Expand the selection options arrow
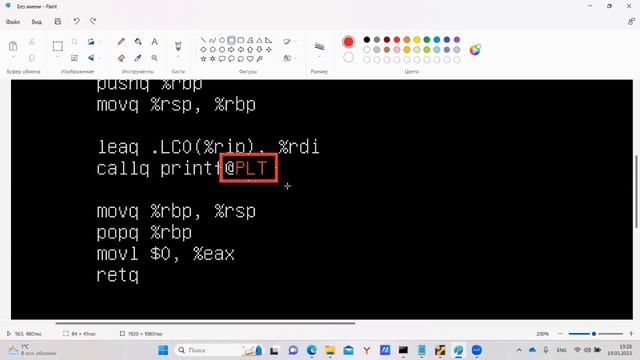 (x=58, y=57)
